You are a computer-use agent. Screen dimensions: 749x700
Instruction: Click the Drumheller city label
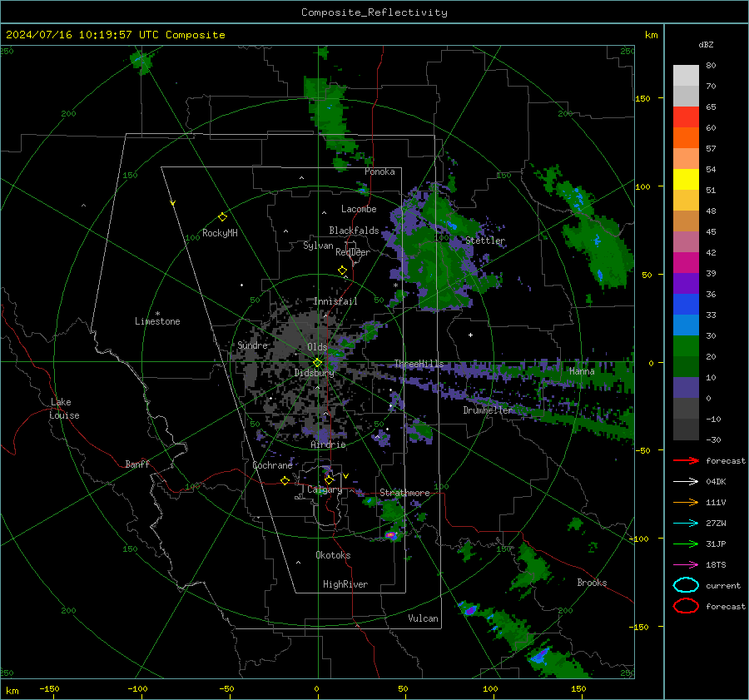(x=488, y=410)
